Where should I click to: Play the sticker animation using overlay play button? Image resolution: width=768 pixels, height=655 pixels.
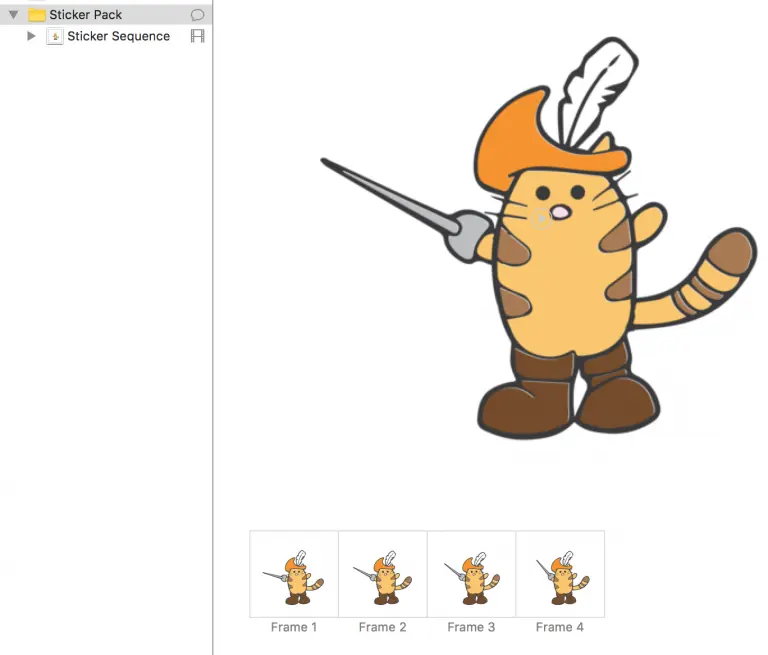click(x=541, y=218)
